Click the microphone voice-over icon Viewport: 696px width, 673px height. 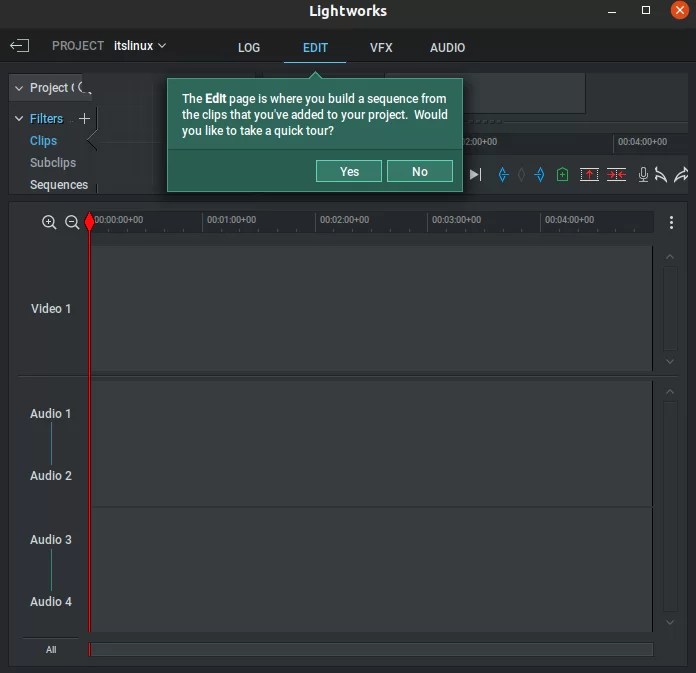pyautogui.click(x=643, y=174)
